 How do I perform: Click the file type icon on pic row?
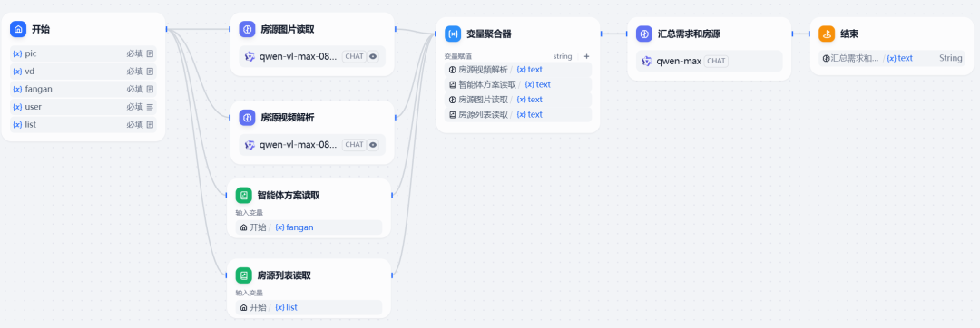[x=150, y=53]
